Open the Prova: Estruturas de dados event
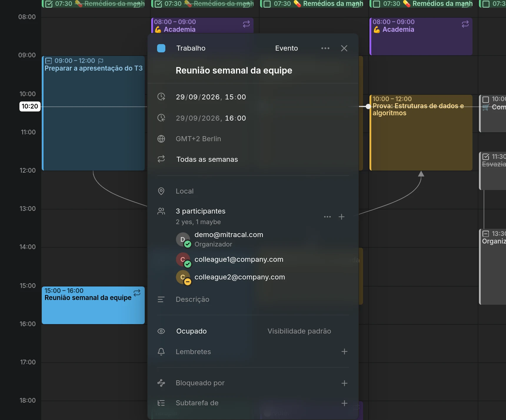Screen dimensions: 506x420 click(x=421, y=133)
